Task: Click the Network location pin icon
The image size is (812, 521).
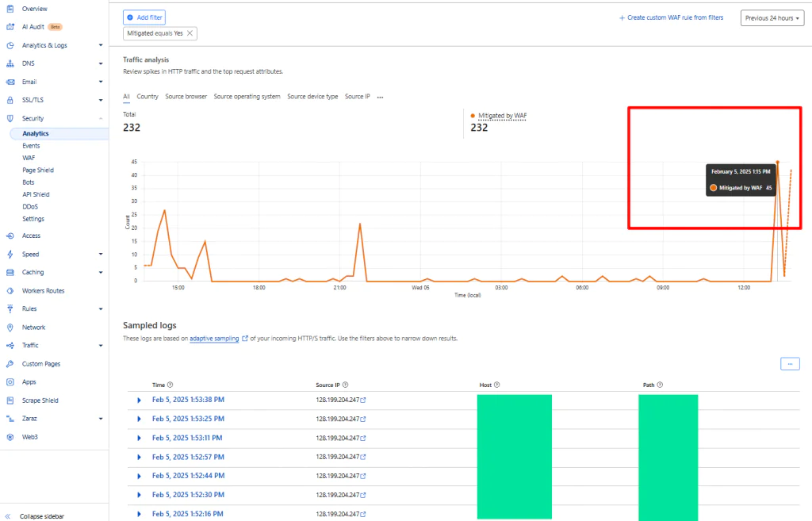Action: (x=10, y=328)
